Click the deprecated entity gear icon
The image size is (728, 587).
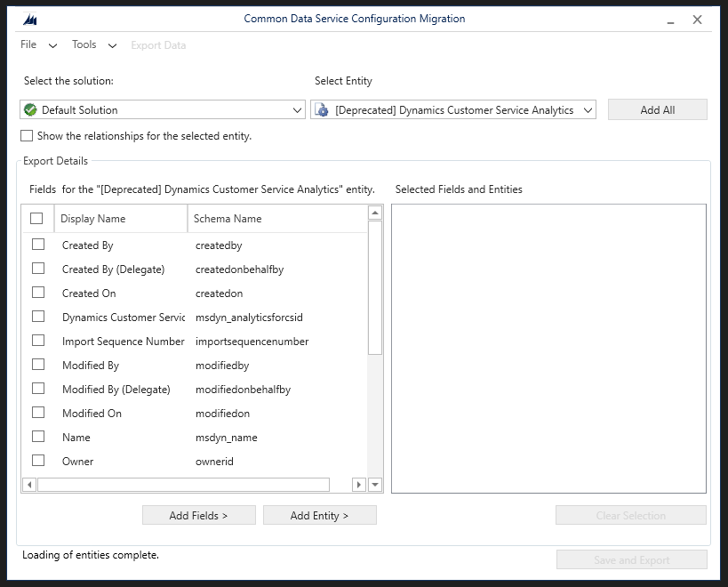coord(323,110)
